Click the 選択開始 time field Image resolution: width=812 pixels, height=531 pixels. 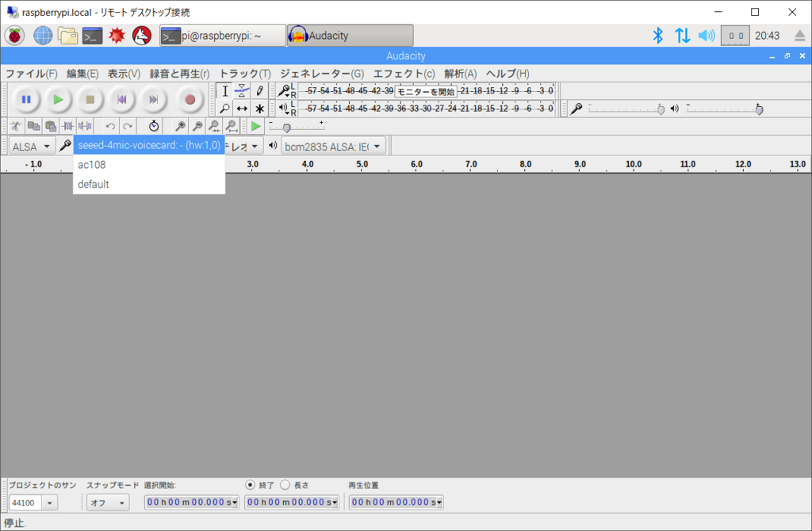[191, 502]
